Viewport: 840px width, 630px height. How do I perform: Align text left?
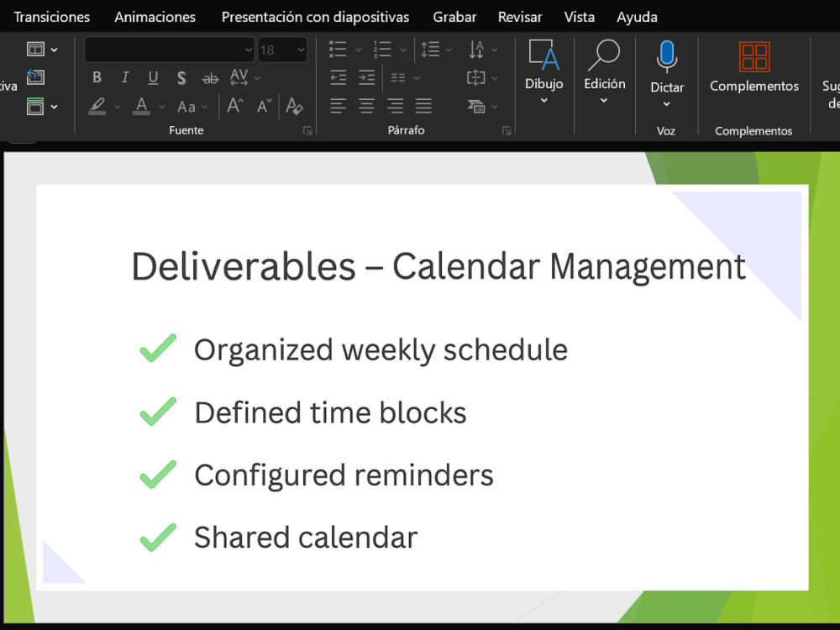pos(338,106)
